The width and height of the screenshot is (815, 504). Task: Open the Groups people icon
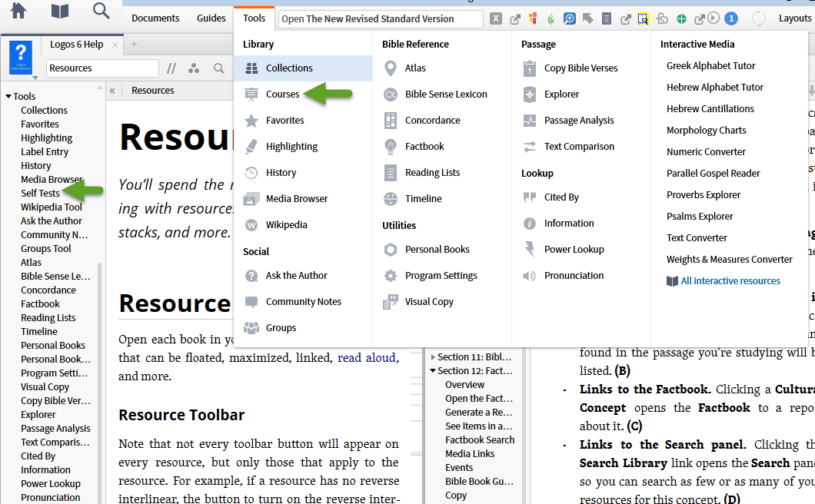point(251,328)
